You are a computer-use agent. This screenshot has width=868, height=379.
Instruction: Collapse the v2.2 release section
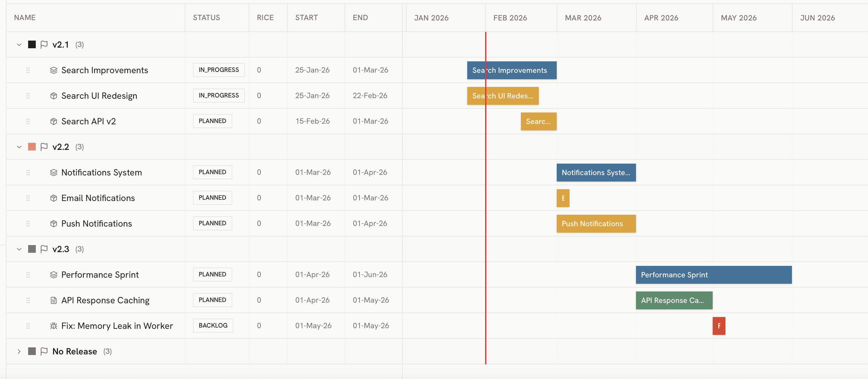coord(19,147)
